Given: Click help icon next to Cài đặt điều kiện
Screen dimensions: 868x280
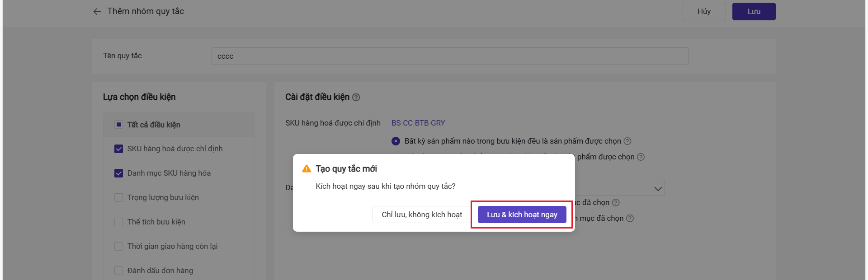Looking at the screenshot, I should [x=356, y=98].
